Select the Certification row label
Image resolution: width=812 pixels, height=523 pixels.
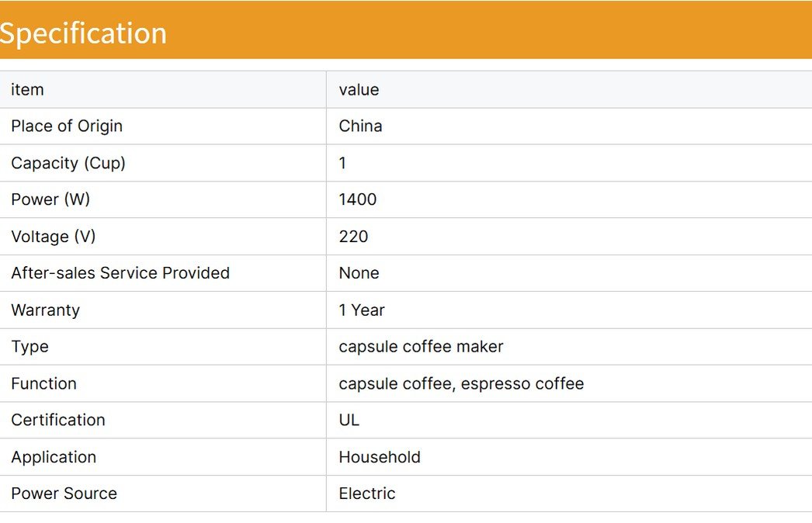58,420
